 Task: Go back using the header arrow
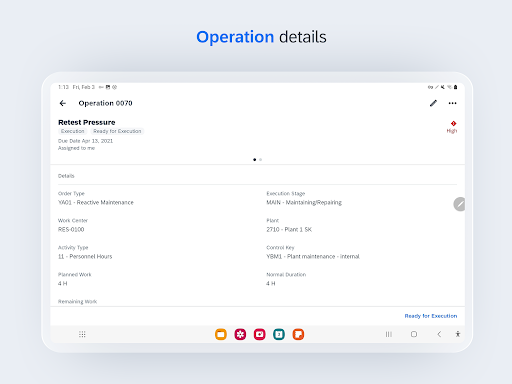63,103
